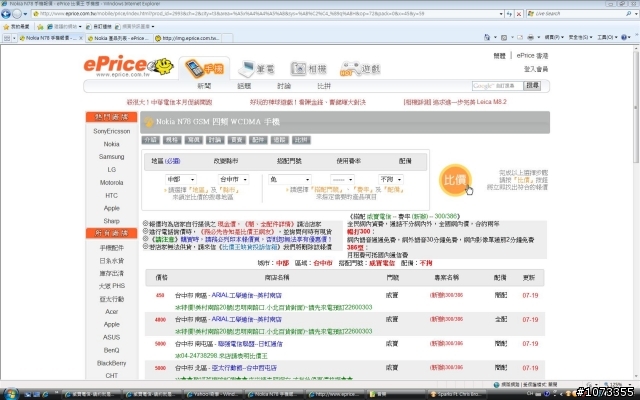Switch to the Nokia 產品列表 browser tab

tap(119, 38)
